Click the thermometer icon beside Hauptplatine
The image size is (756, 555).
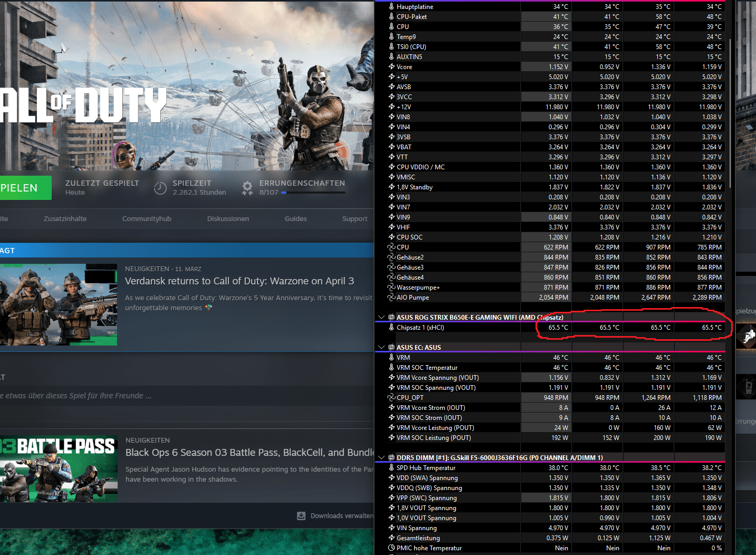(391, 7)
